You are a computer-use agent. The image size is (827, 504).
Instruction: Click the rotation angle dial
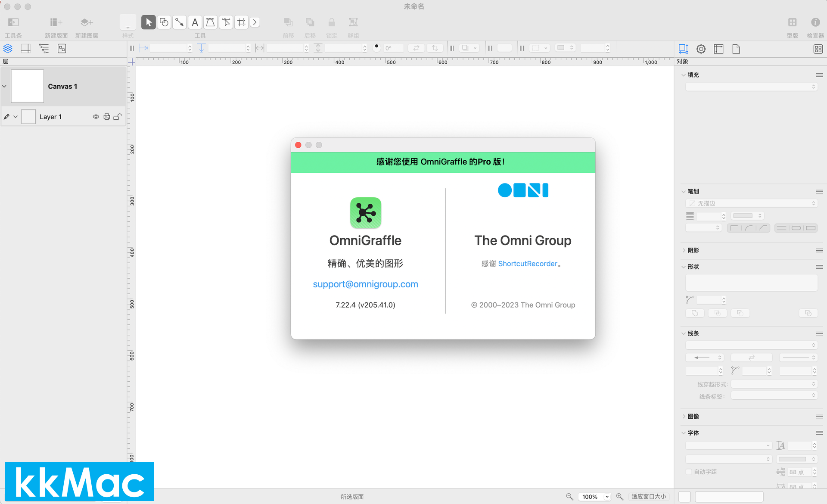377,48
